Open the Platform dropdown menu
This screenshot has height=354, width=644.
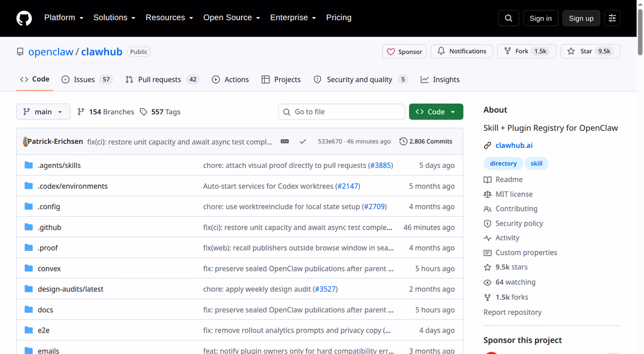64,18
